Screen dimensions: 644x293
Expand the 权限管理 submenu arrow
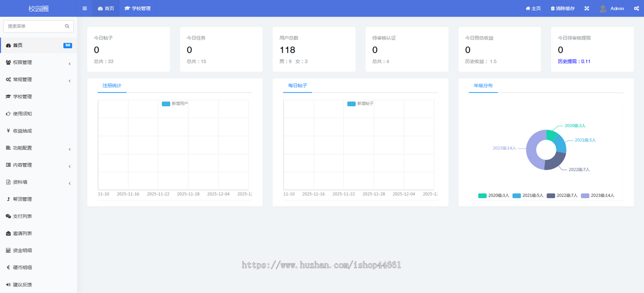pyautogui.click(x=70, y=64)
